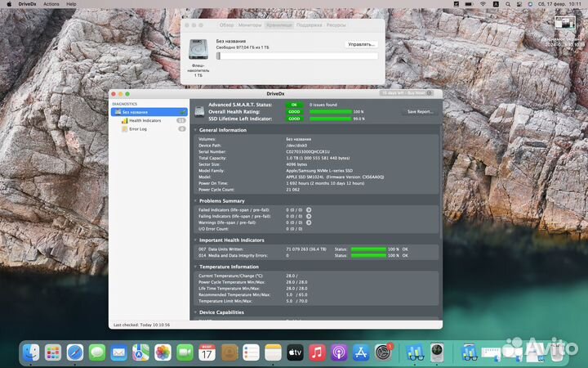Screen dimensions: 588x368
Task: Open the Apple menu
Action: point(9,4)
